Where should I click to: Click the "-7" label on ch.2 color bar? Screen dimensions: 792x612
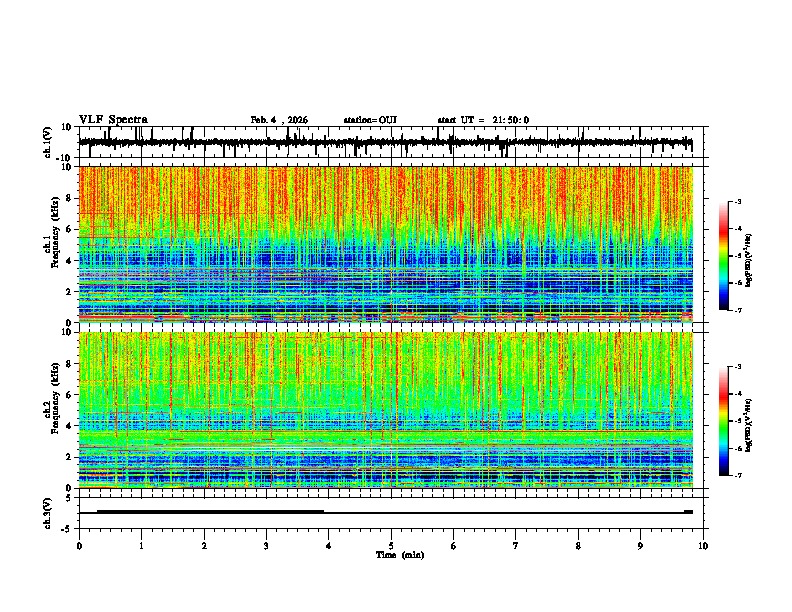[737, 475]
